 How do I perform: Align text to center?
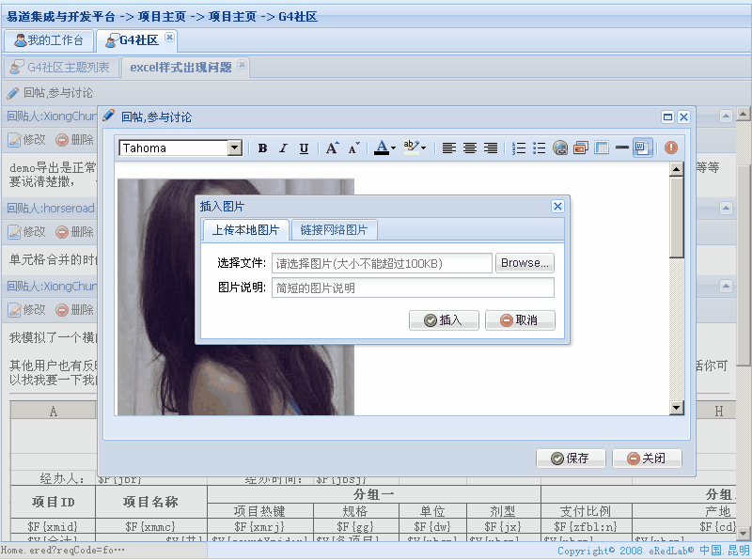pos(470,148)
